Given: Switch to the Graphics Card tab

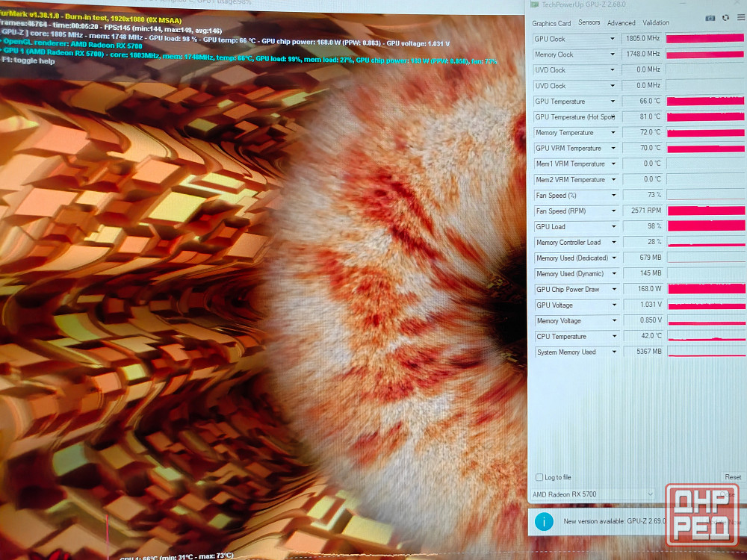Looking at the screenshot, I should tap(551, 23).
